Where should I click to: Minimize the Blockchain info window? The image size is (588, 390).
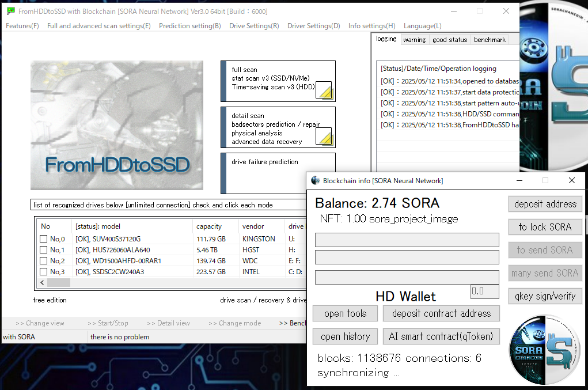point(519,181)
